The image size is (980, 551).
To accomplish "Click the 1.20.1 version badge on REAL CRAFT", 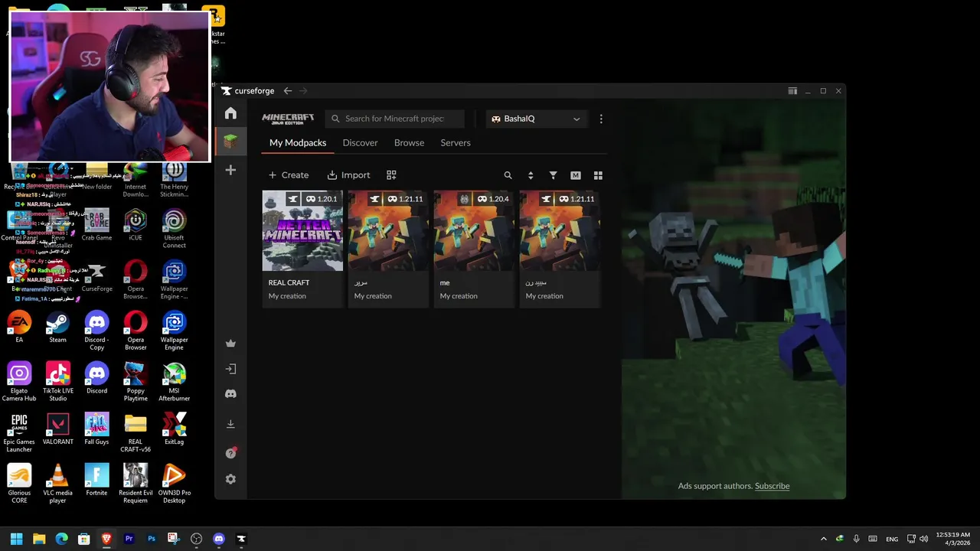I will click(x=322, y=199).
